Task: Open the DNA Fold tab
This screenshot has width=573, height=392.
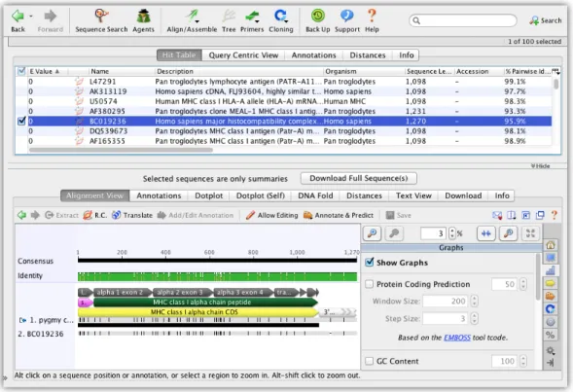Action: point(315,196)
